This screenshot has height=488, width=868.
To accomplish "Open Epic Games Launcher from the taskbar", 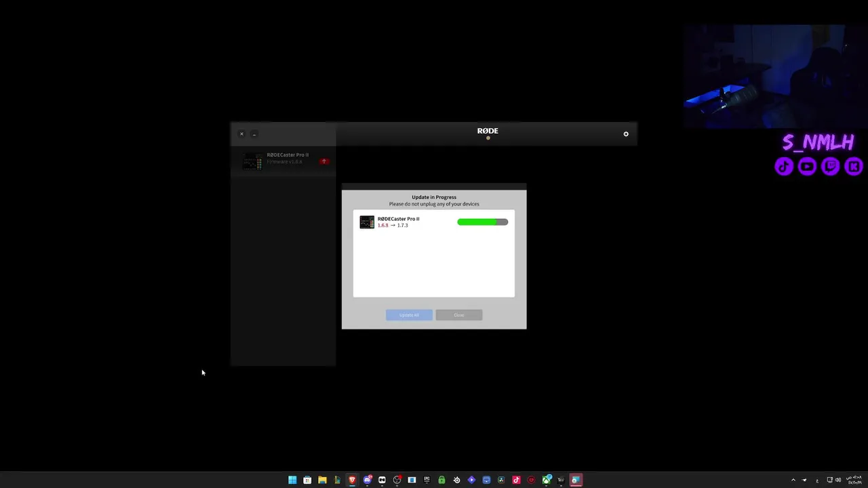I will coord(427,480).
